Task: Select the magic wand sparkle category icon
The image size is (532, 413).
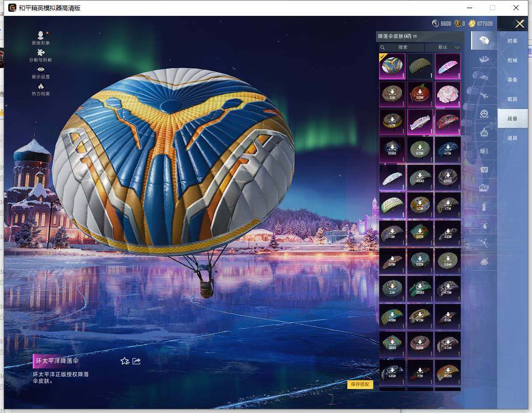Action: point(484,243)
